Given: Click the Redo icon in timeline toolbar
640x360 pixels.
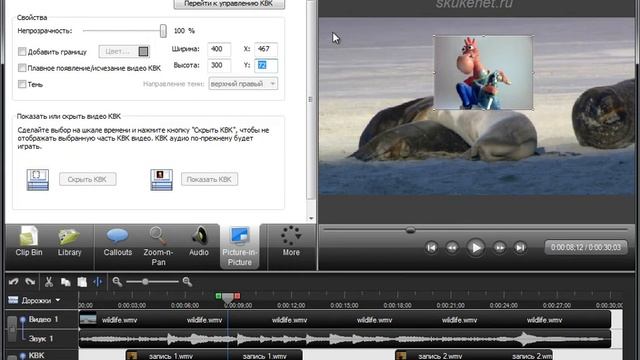Looking at the screenshot, I should point(30,282).
